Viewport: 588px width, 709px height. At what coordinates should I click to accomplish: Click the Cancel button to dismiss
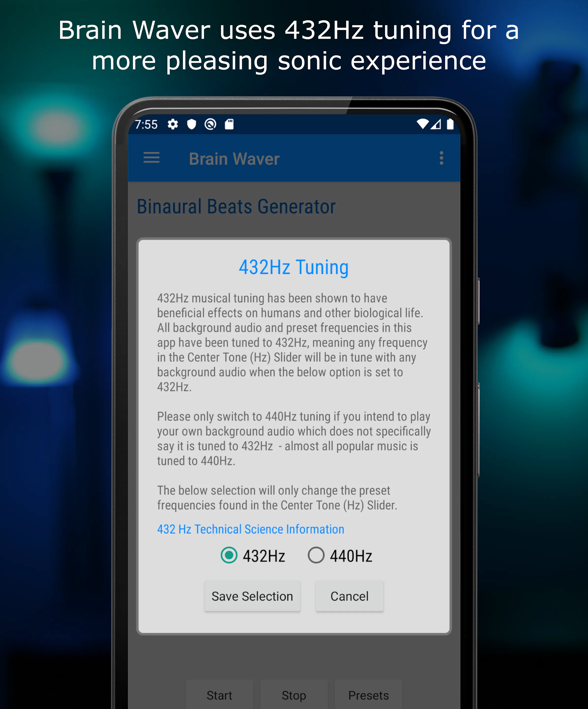tap(349, 596)
